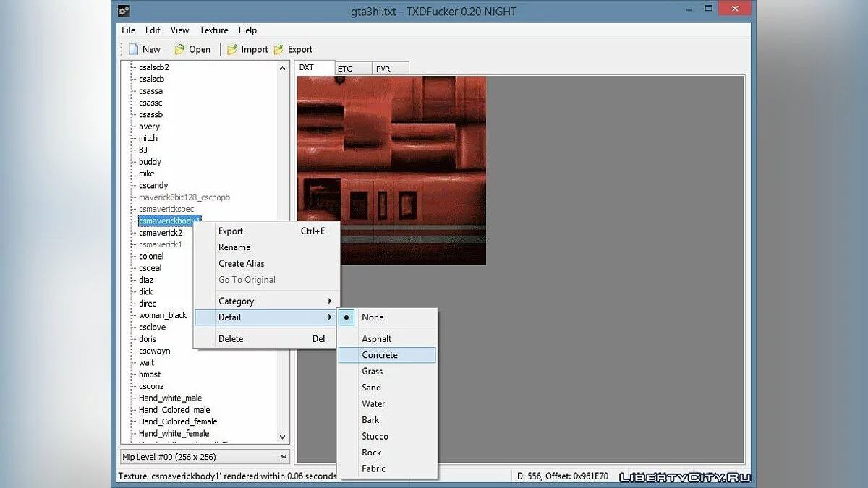Select the None detail radio option
This screenshot has width=868, height=488.
(x=373, y=317)
